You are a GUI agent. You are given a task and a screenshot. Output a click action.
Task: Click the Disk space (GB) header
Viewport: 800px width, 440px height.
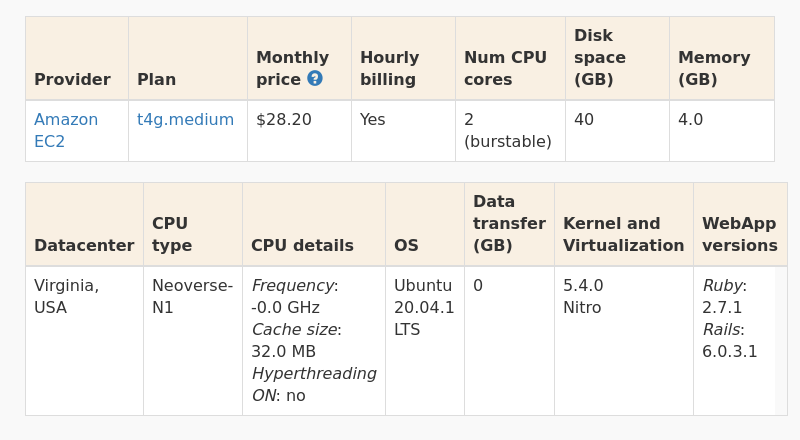(x=600, y=57)
